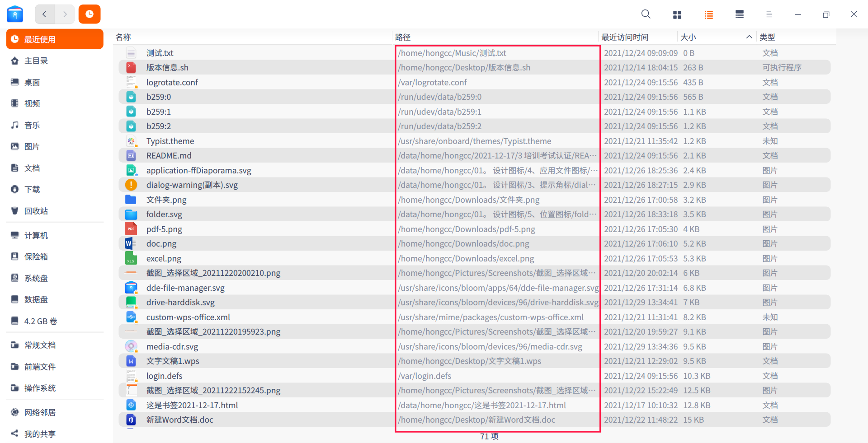Image resolution: width=868 pixels, height=443 pixels.
Task: Switch to icon grid view
Action: [677, 14]
